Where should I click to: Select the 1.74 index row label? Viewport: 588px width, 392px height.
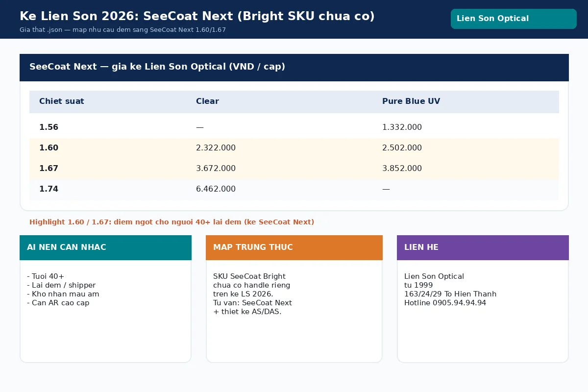coord(49,189)
